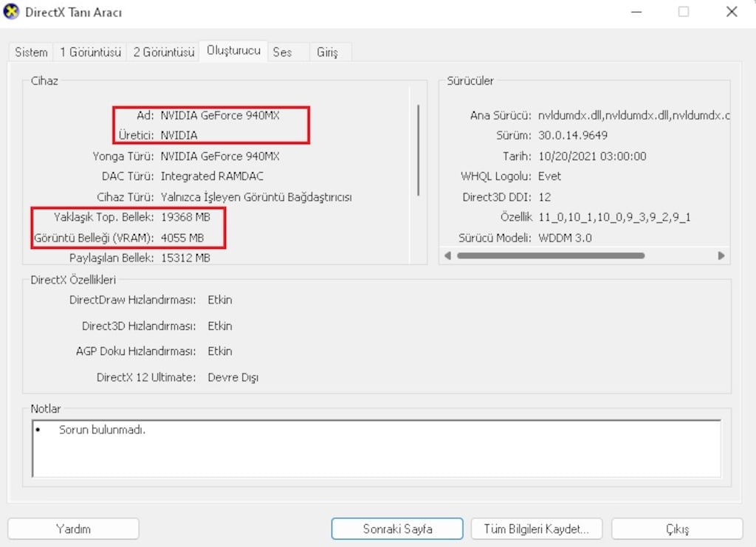Click the Cihaz panel vertical scrollbar
Screen dimensions: 756x547
point(418,151)
